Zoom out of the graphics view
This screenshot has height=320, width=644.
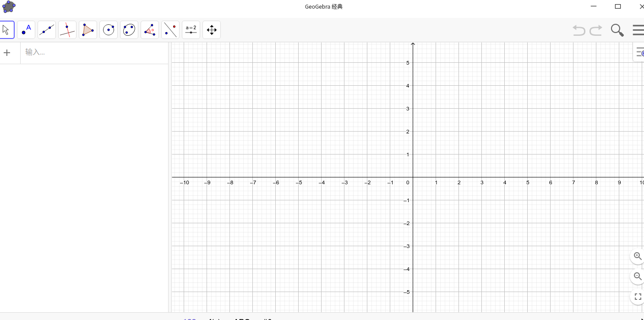pos(638,276)
